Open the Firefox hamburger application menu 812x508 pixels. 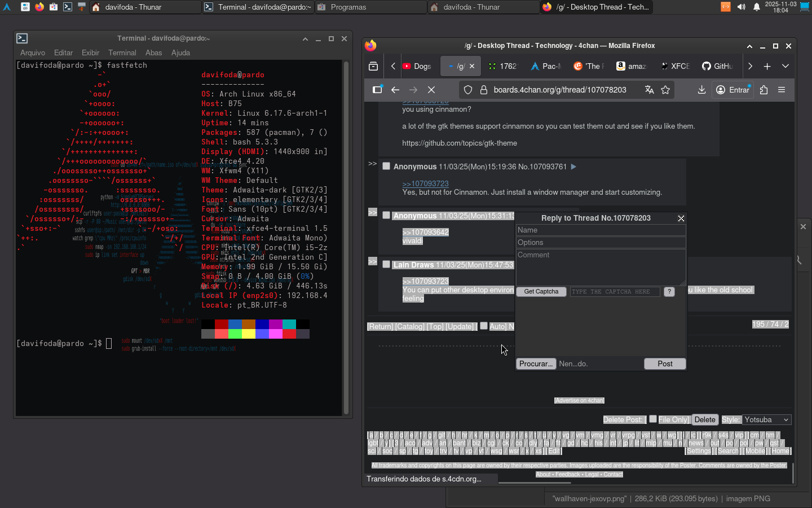782,90
